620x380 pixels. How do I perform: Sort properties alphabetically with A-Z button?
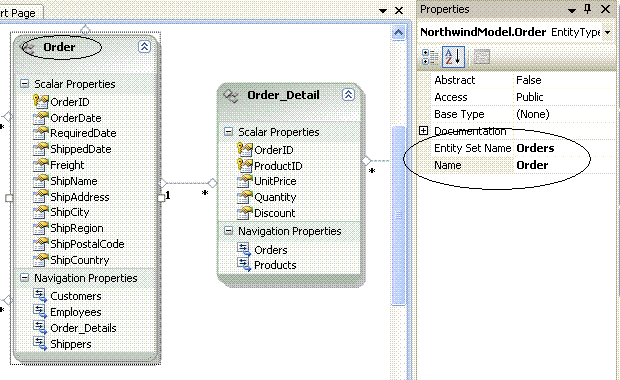[x=453, y=57]
